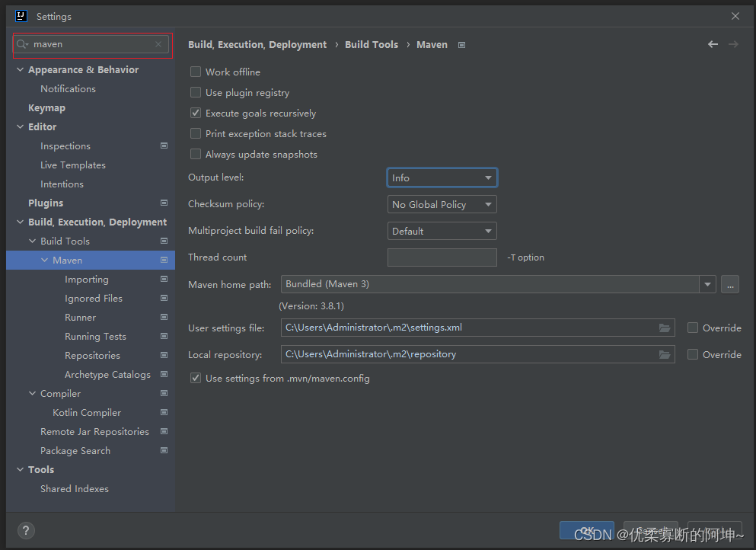Open Live Templates settings

click(x=73, y=165)
